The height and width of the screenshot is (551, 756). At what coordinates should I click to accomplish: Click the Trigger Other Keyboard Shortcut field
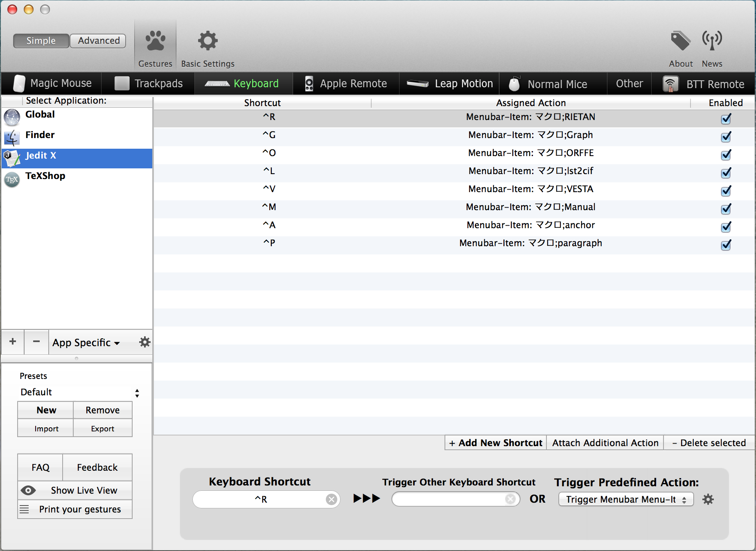pos(456,499)
